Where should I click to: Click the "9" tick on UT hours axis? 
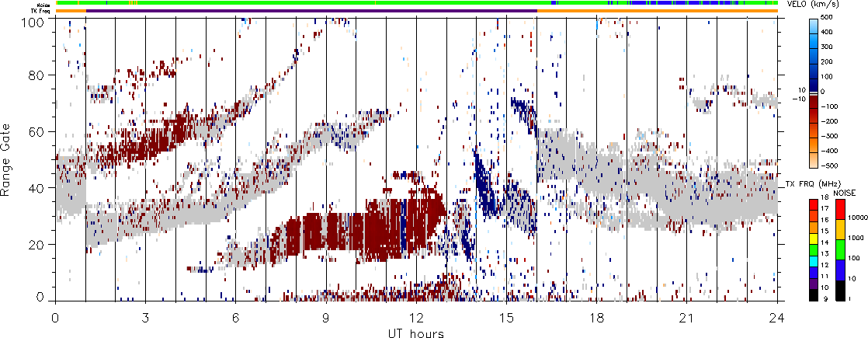pyautogui.click(x=326, y=316)
